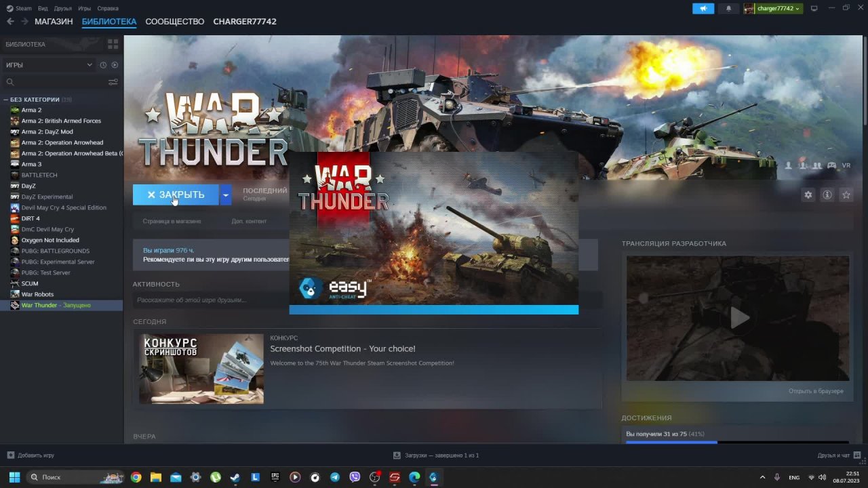Open the dropdown arrow beside ЗАКРЫТЬ

point(226,195)
